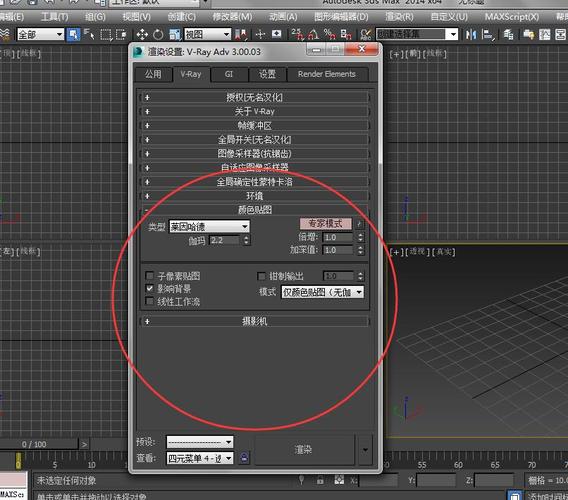Switch to the GI tab
Viewport: 568px width, 500px height.
[229, 74]
